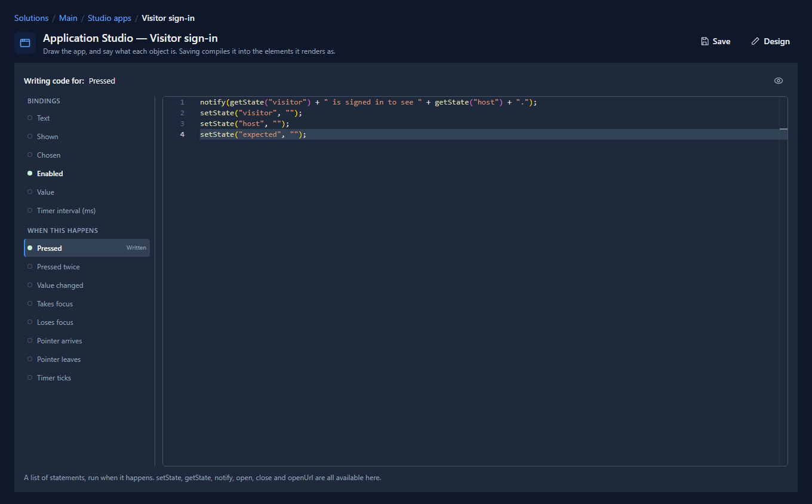Select the Pointer leaves event

pyautogui.click(x=87, y=359)
